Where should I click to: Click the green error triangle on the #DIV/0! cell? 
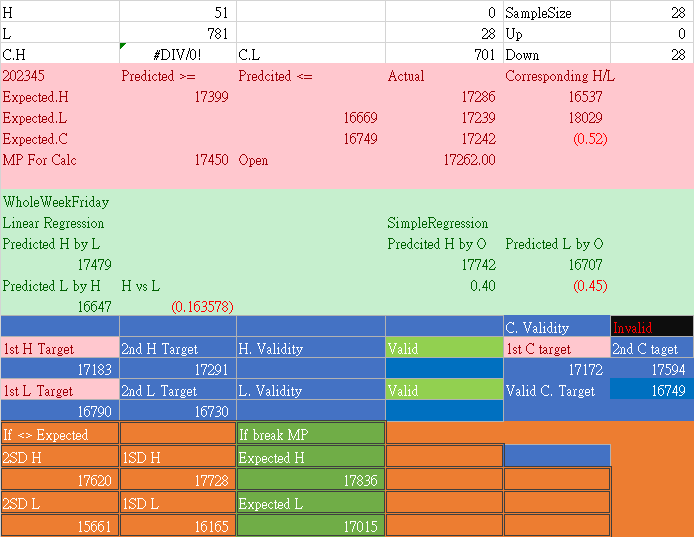pos(123,46)
